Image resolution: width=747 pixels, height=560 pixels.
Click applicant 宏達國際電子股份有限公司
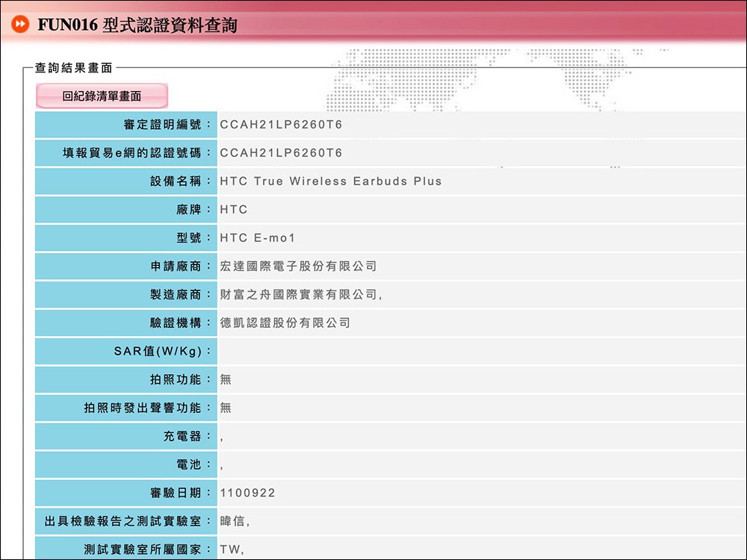pyautogui.click(x=298, y=267)
